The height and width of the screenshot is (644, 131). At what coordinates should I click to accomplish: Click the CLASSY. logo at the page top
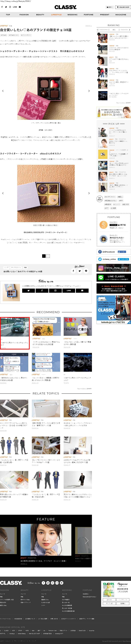click(x=65, y=7)
